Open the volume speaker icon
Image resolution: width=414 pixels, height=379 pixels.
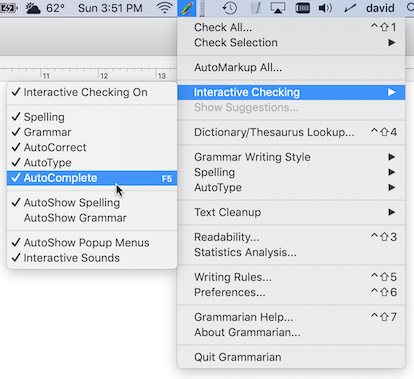click(x=325, y=8)
